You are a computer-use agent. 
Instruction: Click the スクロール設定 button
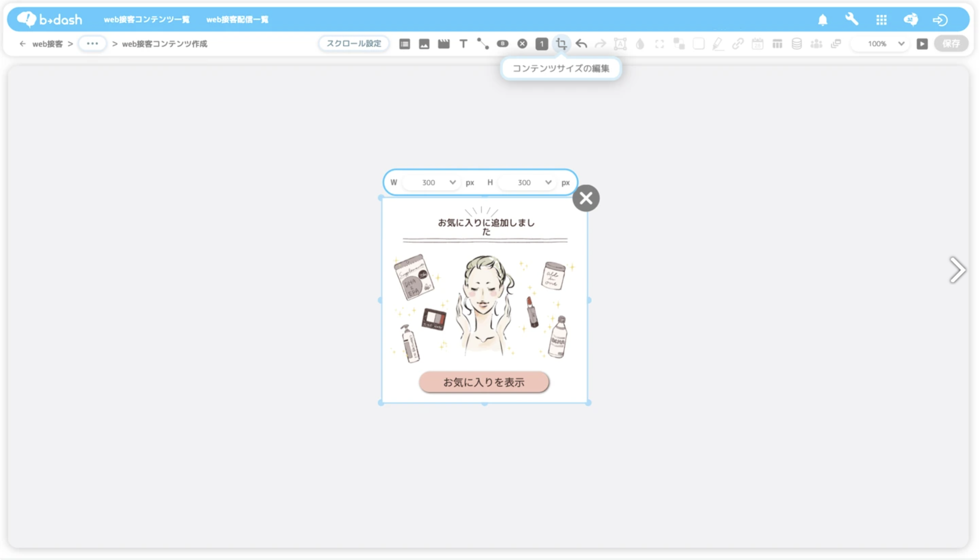tap(354, 43)
